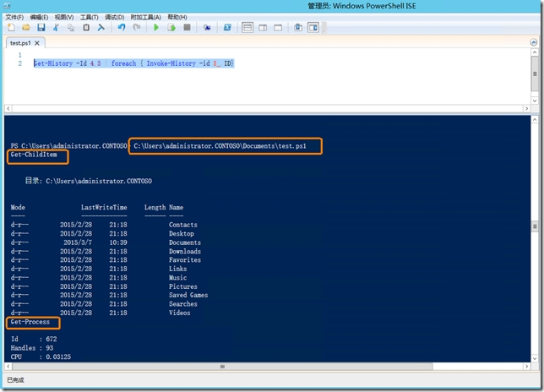Screen dimensions: 544x392
Task: Launch PowerShell.exe console icon
Action: tap(227, 27)
